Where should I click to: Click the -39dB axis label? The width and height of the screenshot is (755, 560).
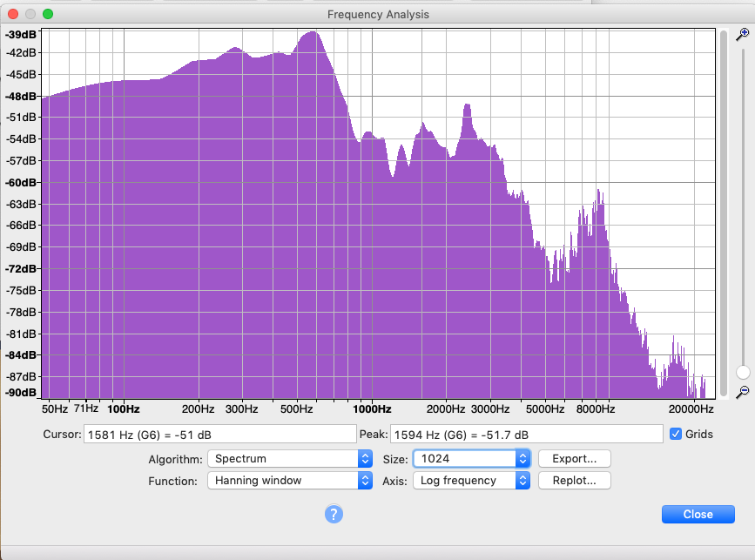pyautogui.click(x=21, y=35)
